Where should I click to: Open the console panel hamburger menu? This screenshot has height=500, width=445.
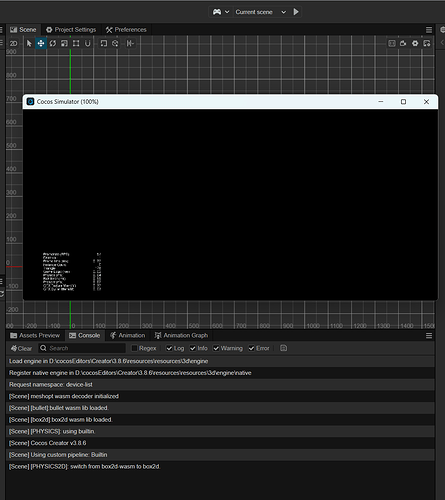(x=429, y=336)
